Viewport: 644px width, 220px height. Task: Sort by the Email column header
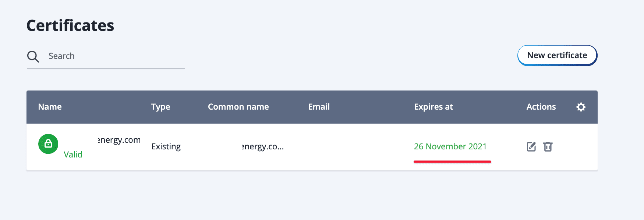click(x=319, y=107)
